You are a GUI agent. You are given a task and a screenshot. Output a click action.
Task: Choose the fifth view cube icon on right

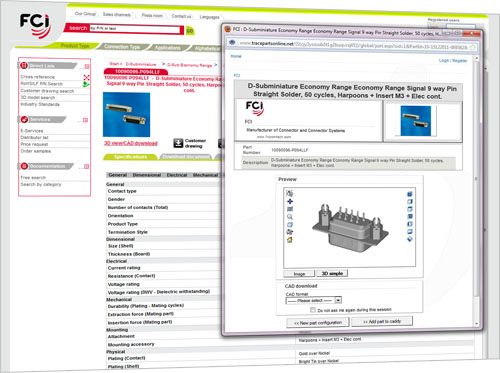point(410,224)
